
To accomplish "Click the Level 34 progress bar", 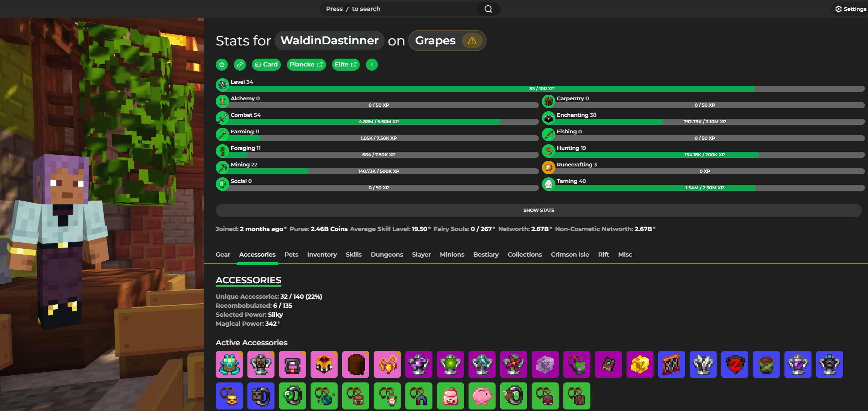I will coord(542,89).
